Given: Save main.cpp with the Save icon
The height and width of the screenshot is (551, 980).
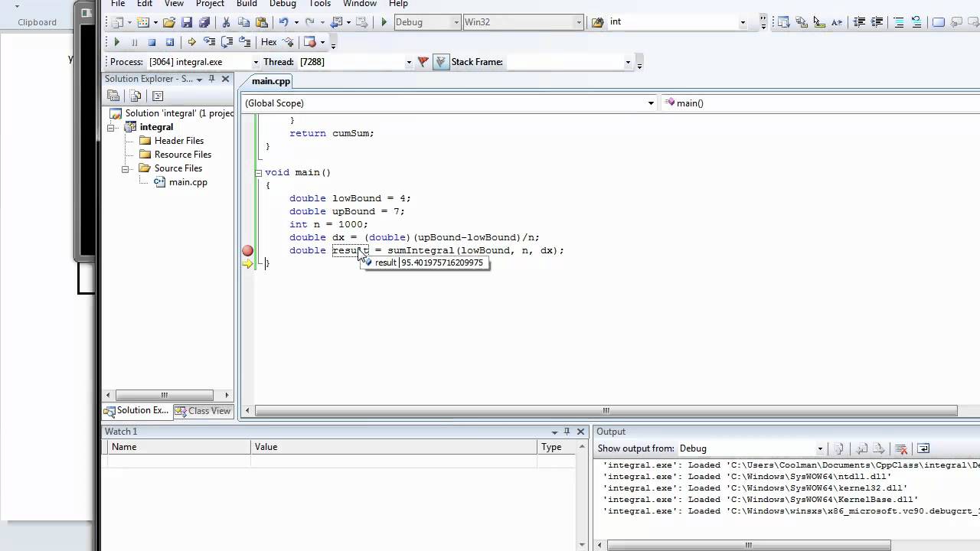Looking at the screenshot, I should pos(187,22).
